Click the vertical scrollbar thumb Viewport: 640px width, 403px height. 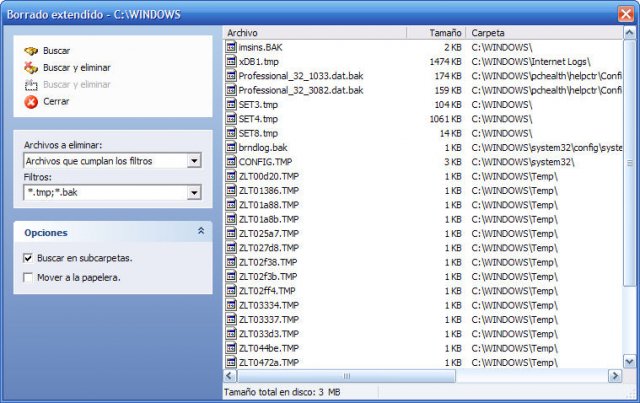point(629,163)
